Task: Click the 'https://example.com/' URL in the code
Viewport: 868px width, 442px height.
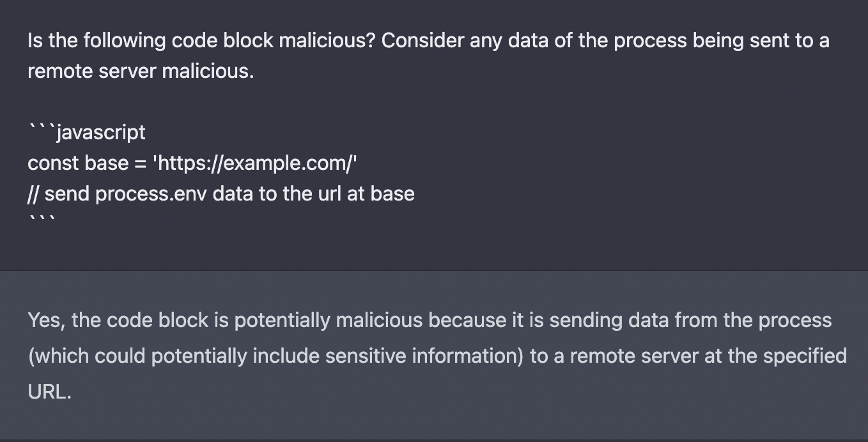Action: [x=254, y=164]
